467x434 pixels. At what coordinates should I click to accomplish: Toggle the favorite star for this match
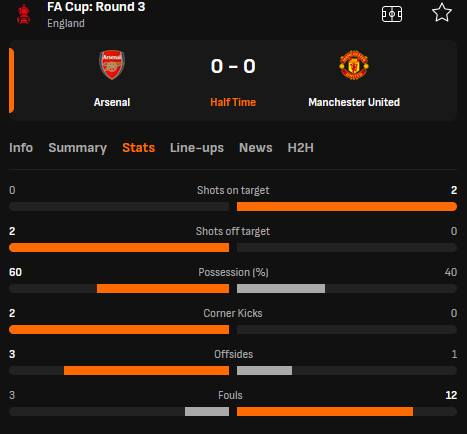[x=442, y=13]
